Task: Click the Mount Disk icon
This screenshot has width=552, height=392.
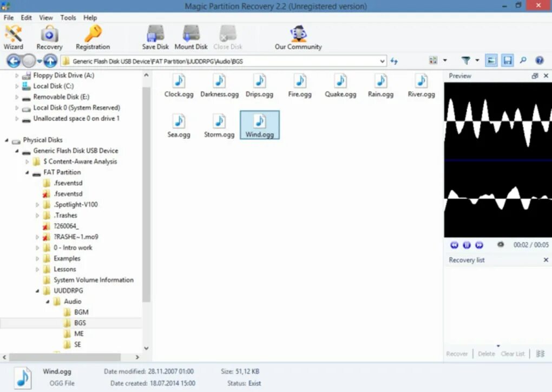Action: (x=191, y=37)
